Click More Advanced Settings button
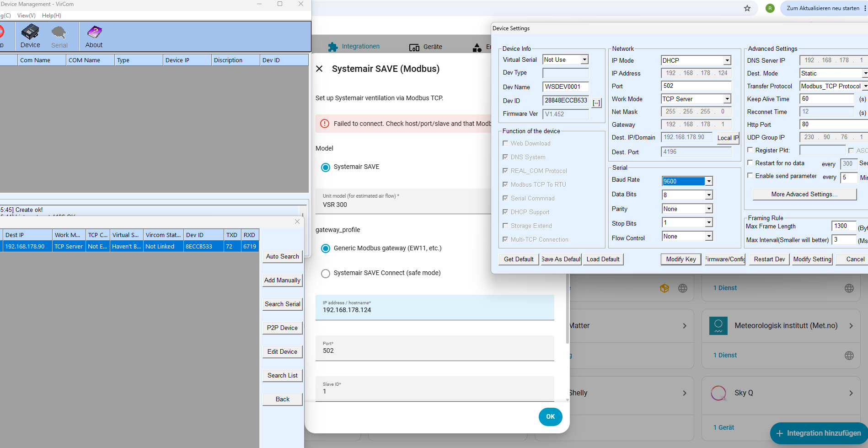The image size is (868, 448). 804,194
